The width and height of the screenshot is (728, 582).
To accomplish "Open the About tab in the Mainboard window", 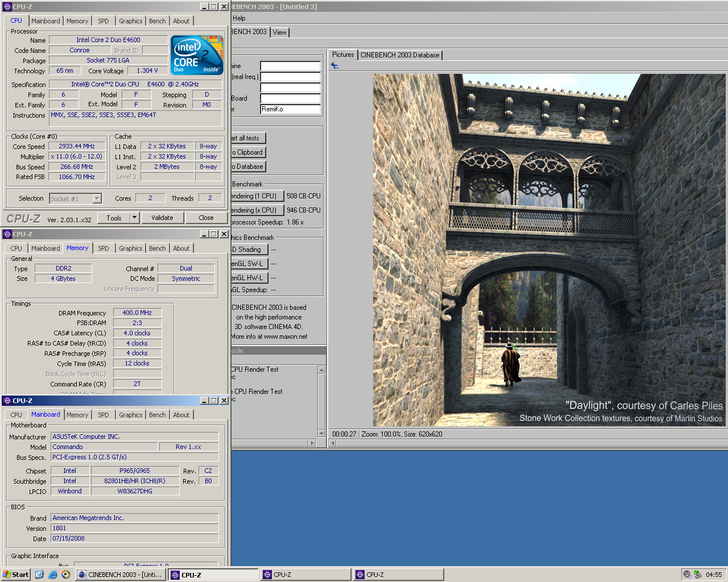I will click(x=181, y=415).
